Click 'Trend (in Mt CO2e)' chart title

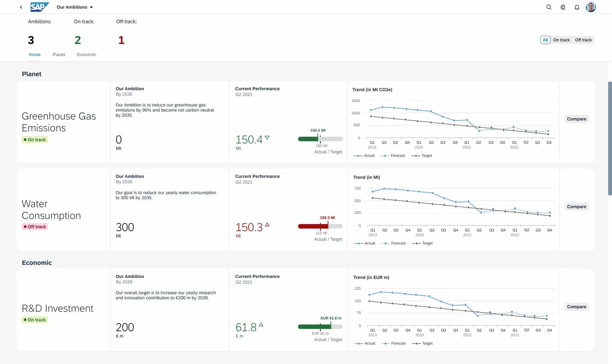[372, 90]
